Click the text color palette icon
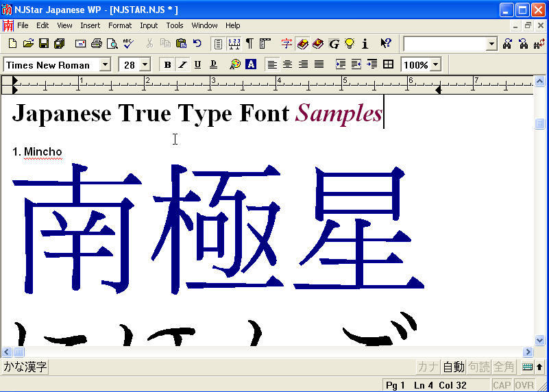Image resolution: width=549 pixels, height=392 pixels. coord(235,64)
